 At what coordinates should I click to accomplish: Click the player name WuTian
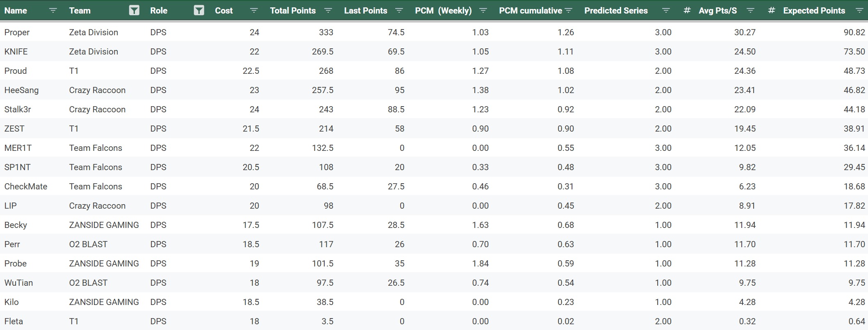[18, 283]
